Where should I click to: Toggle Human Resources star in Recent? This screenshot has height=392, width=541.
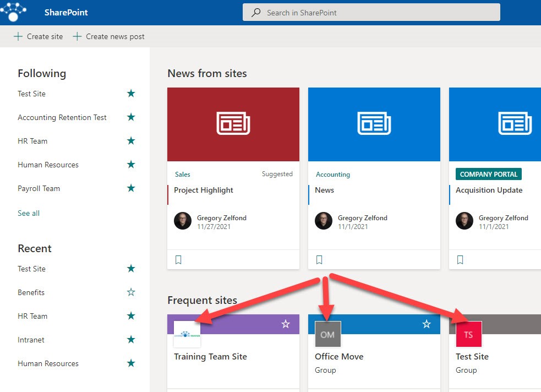pos(131,363)
